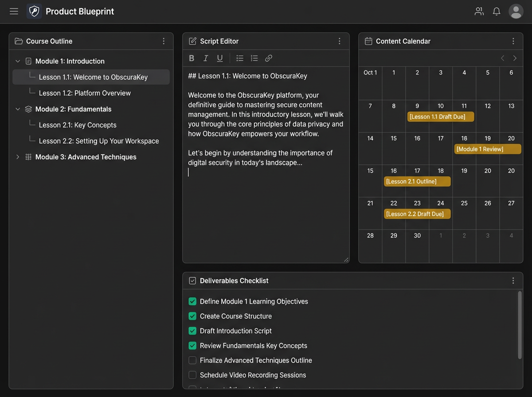Click the collaborators icon in the top bar
The image size is (532, 397).
click(479, 12)
